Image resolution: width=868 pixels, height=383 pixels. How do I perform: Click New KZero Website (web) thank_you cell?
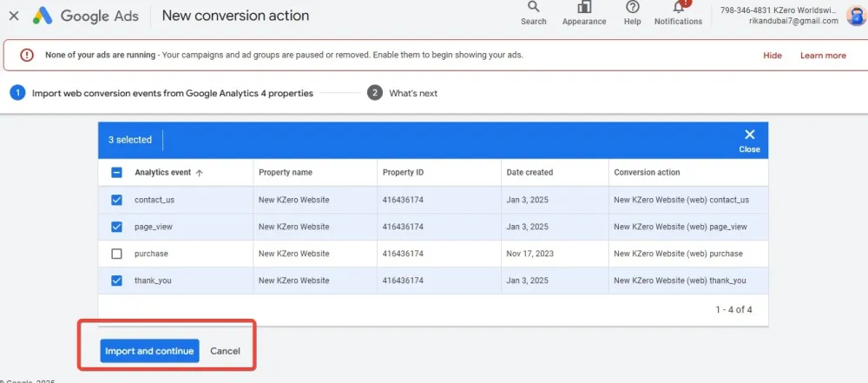tap(680, 281)
